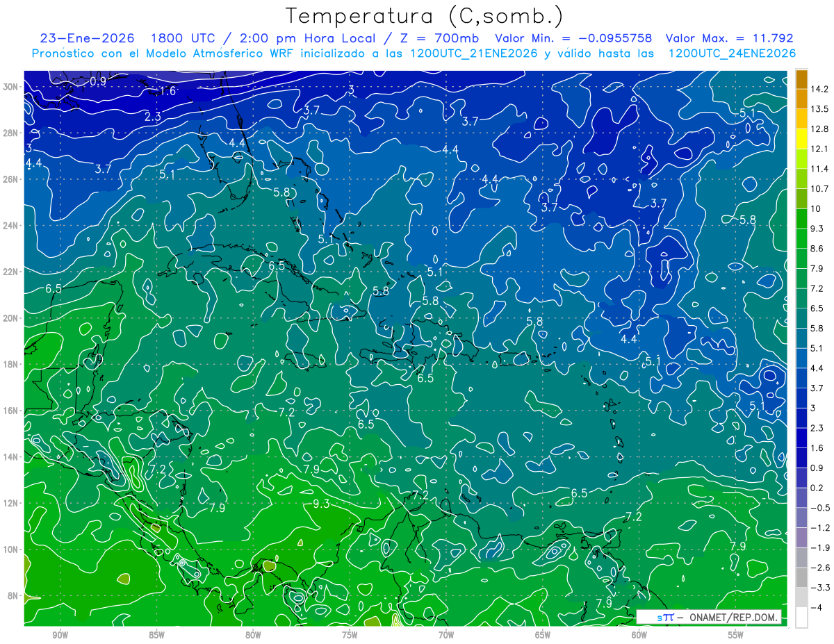Click the white legend swatch below -4
834x644 pixels.
(x=801, y=618)
